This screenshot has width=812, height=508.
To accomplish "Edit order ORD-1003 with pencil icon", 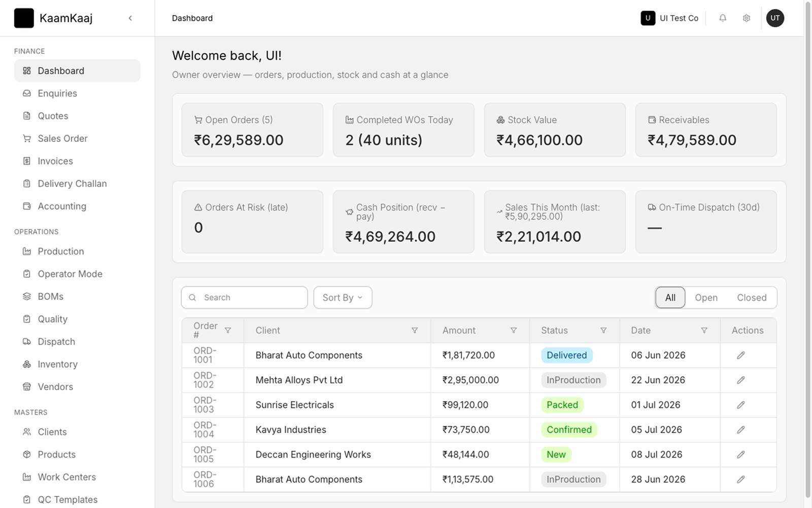I will pyautogui.click(x=741, y=405).
